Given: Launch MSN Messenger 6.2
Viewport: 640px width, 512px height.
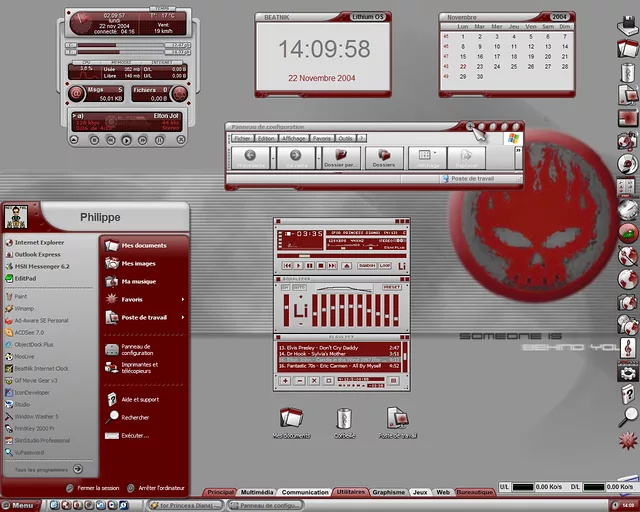Looking at the screenshot, I should click(x=41, y=267).
